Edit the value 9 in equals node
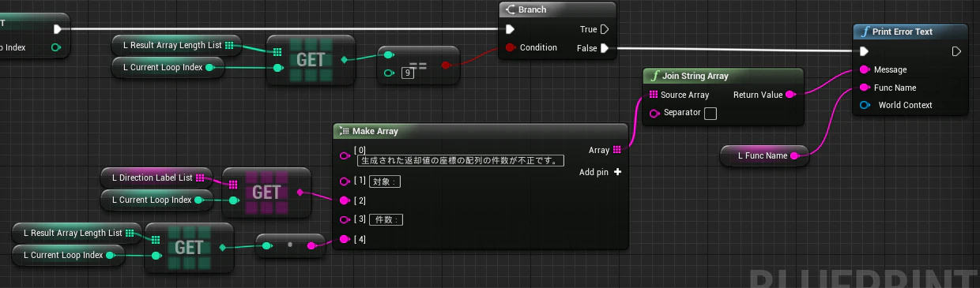 click(408, 73)
